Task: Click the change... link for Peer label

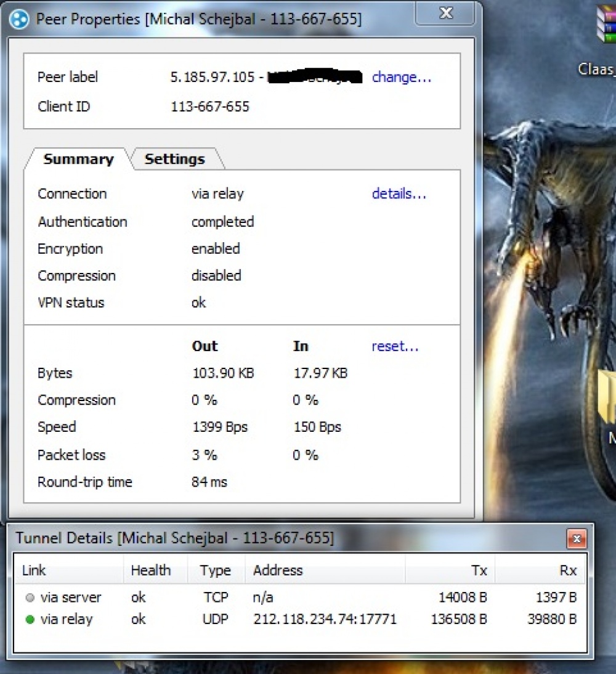Action: click(x=402, y=78)
